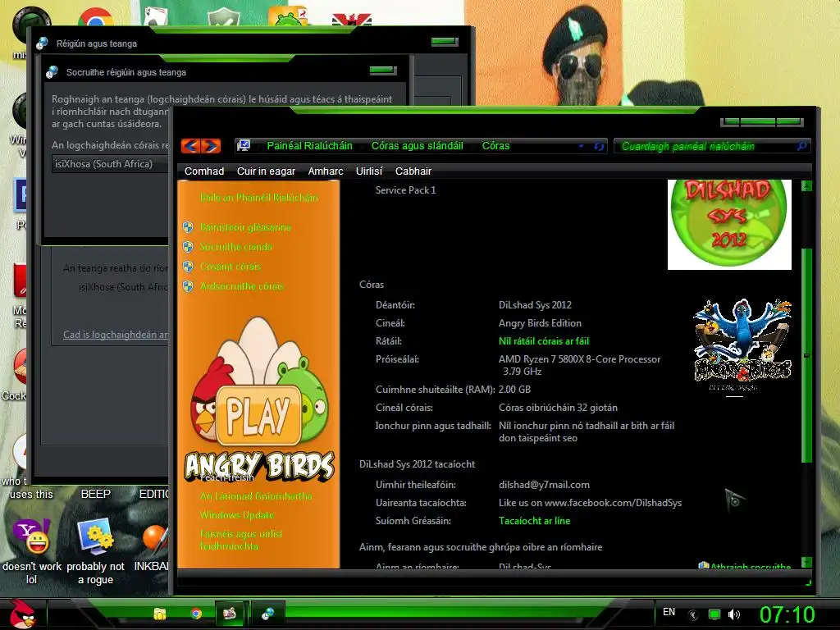The width and height of the screenshot is (840, 630).
Task: Click the 07:10 taskbar clock
Action: point(787,614)
